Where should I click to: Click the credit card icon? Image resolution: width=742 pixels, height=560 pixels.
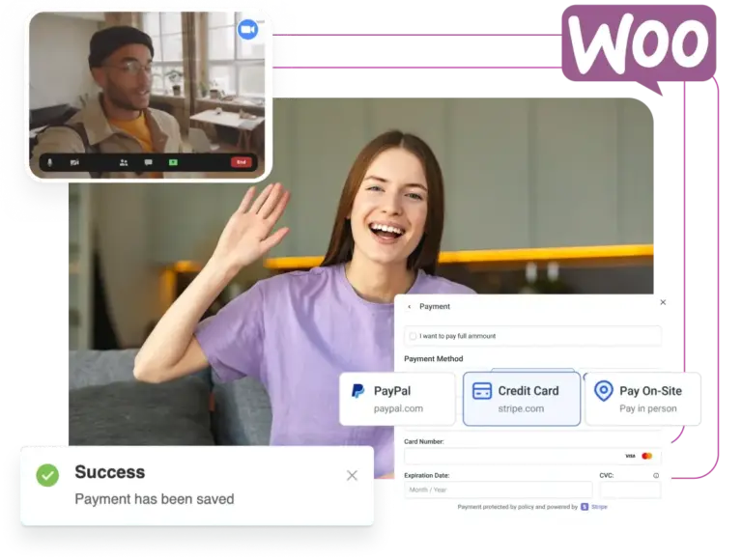click(482, 391)
